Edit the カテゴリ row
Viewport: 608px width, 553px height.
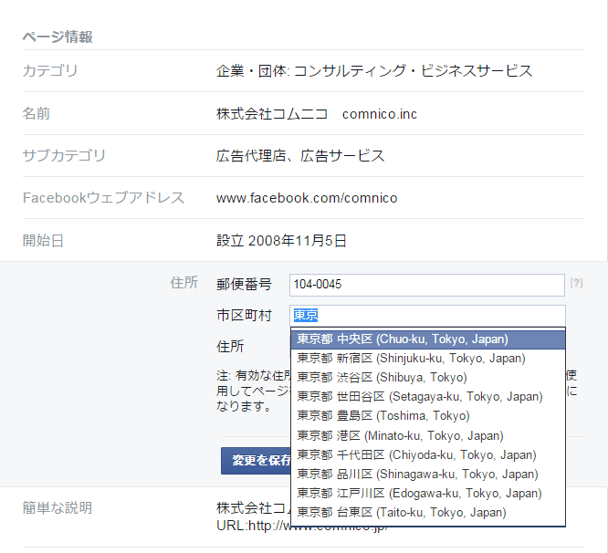point(303,71)
